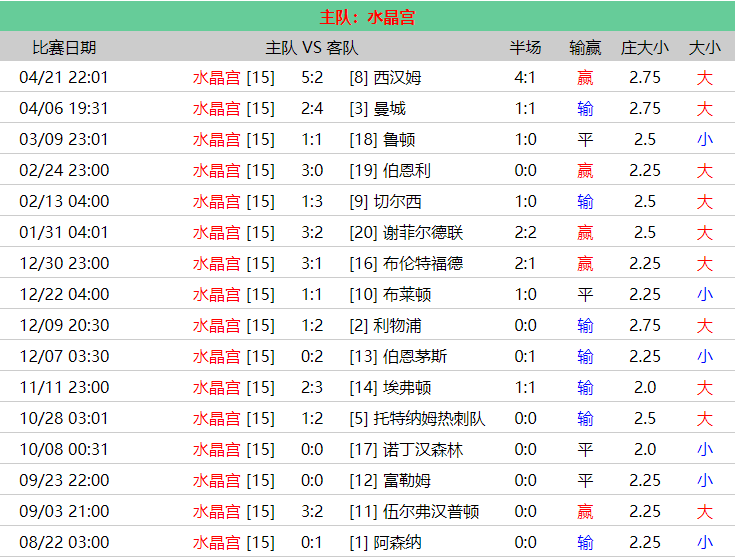
Task: Click the 平 result in 诺丁汉森林 row
Action: tap(585, 449)
